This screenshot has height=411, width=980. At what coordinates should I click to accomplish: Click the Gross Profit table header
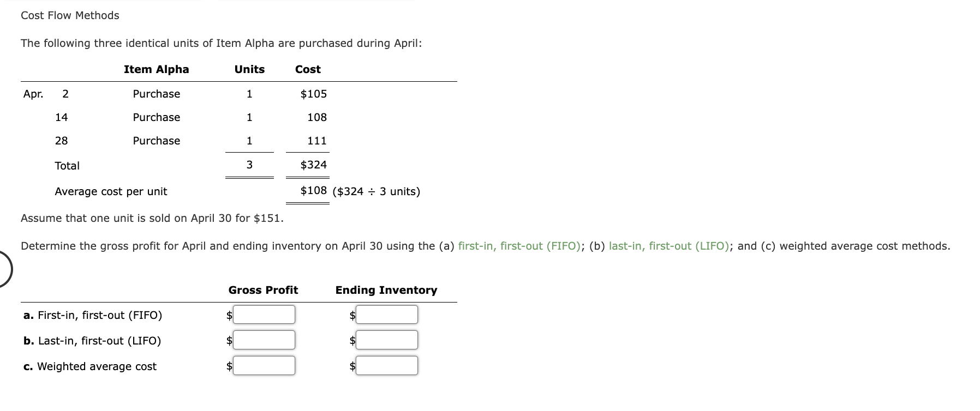point(263,290)
